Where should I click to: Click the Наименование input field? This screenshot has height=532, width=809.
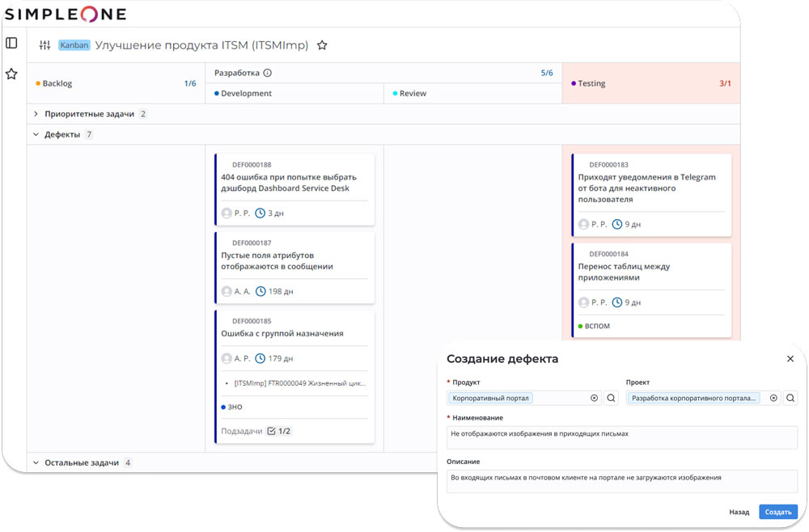(x=621, y=437)
